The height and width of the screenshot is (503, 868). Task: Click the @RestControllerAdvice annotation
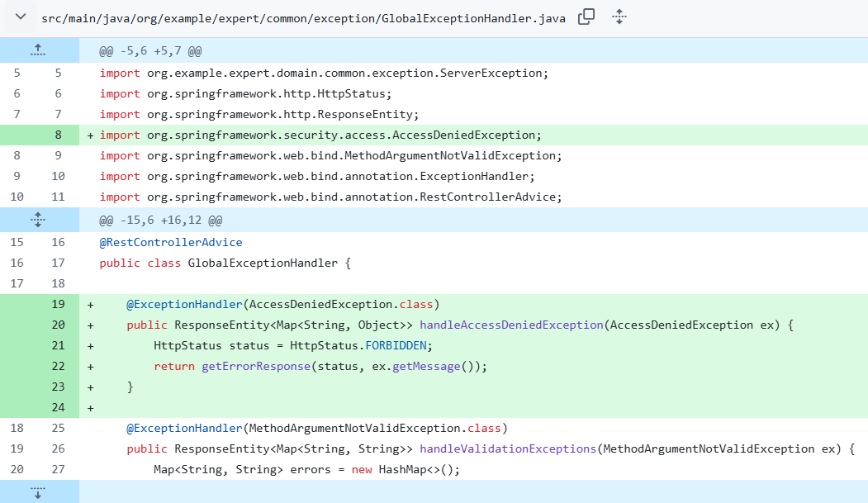(170, 242)
